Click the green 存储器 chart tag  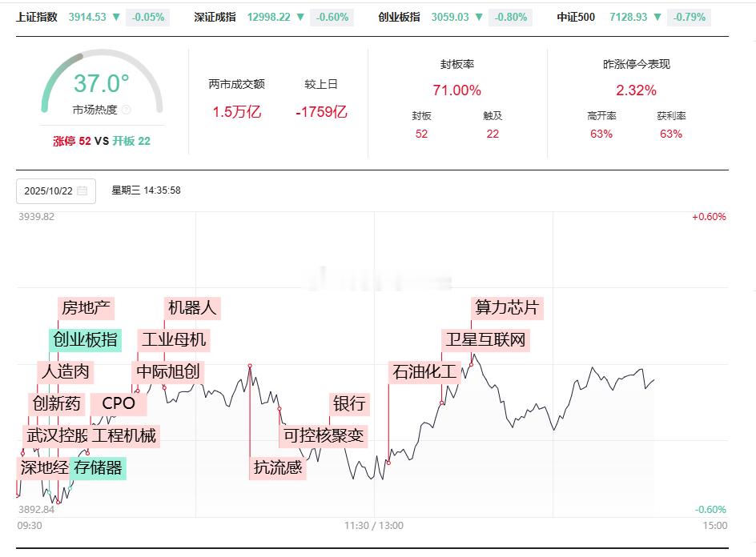click(x=98, y=468)
